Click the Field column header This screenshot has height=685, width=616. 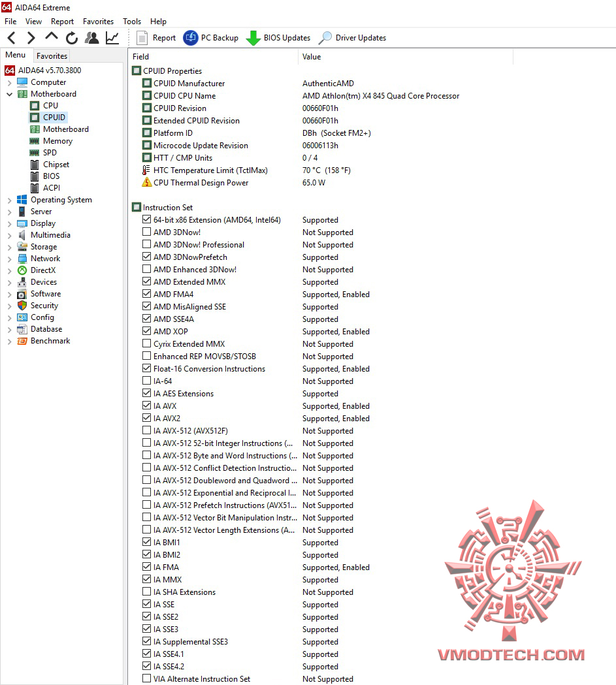pos(214,57)
